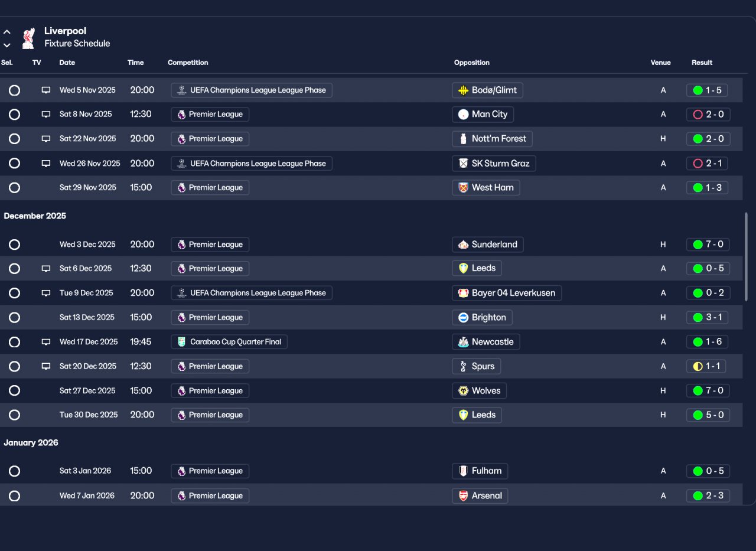Click TV icon for Newcastle match
Viewport: 756px width, 551px height.
[46, 342]
